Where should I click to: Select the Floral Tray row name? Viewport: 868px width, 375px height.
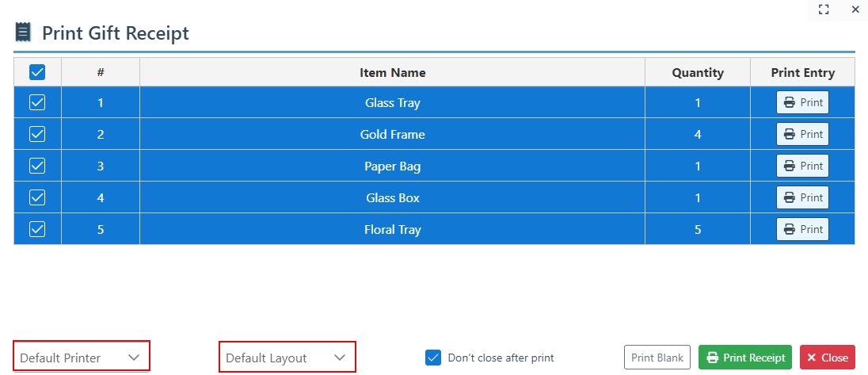392,230
